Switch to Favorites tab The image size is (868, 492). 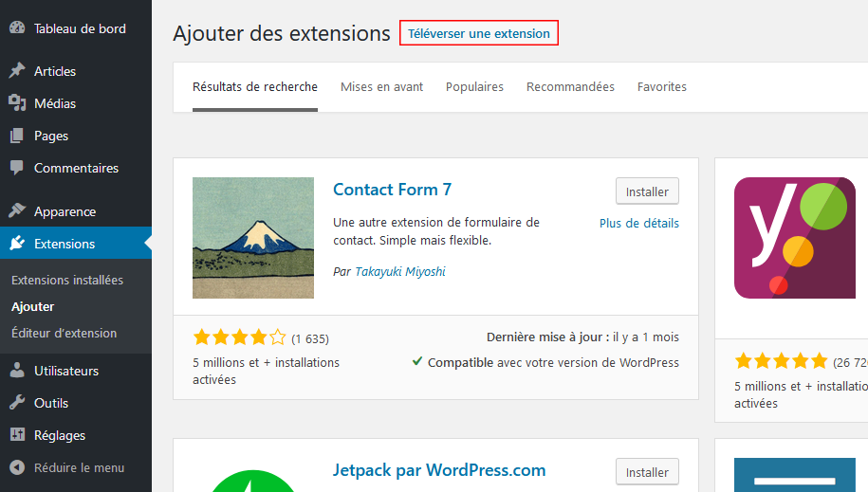click(x=661, y=87)
